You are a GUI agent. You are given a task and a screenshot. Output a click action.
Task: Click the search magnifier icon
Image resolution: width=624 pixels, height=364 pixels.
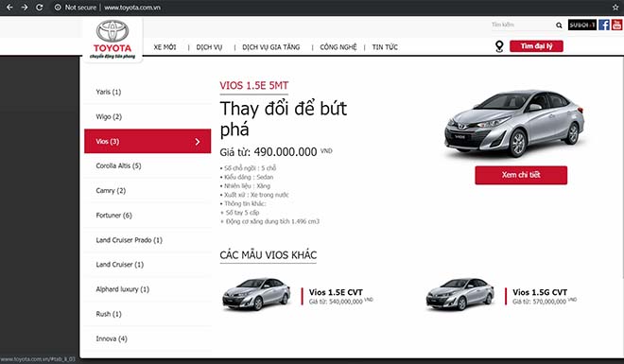click(x=559, y=26)
